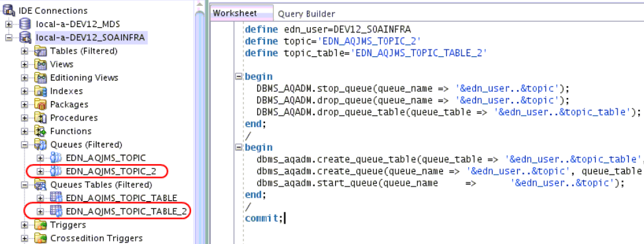644x244 pixels.
Task: Place cursor after commit; in worksheet
Action: pos(284,218)
